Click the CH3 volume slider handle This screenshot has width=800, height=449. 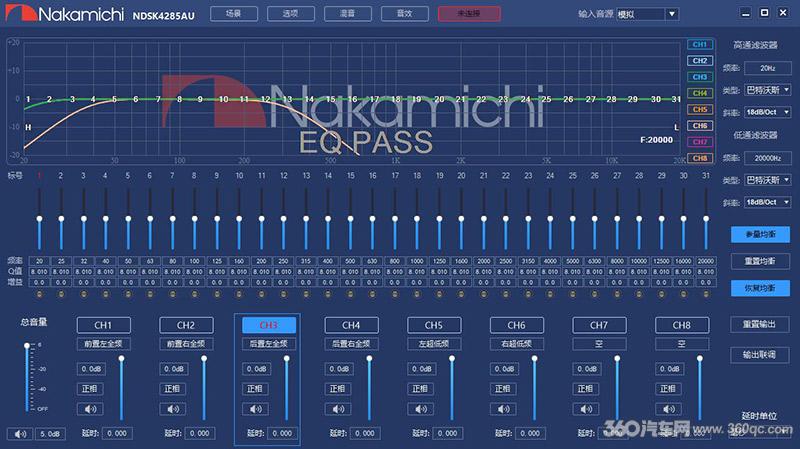coord(287,359)
